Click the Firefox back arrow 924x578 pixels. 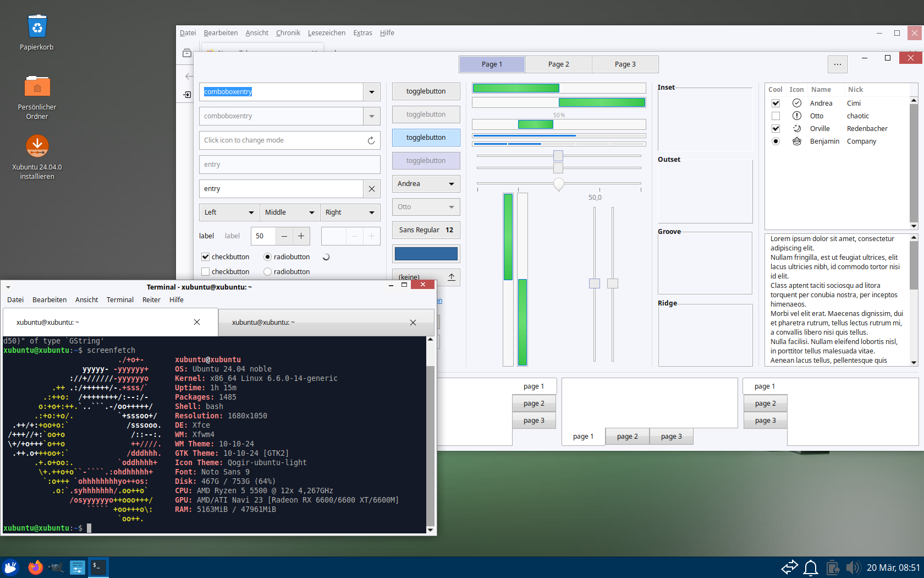tap(189, 76)
